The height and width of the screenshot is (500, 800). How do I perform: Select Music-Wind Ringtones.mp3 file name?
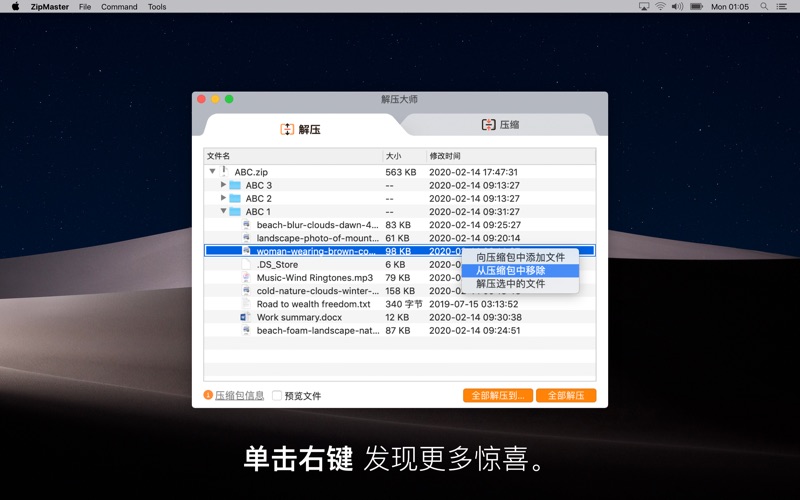tap(315, 278)
